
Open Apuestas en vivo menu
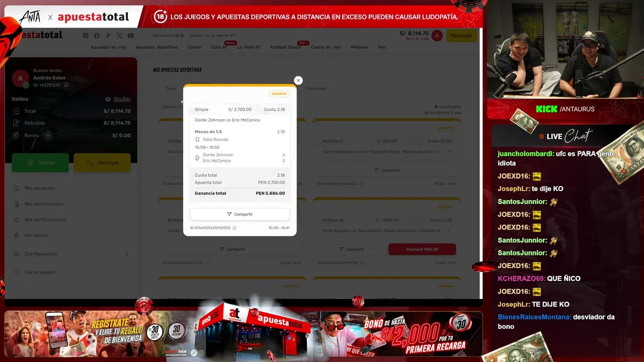point(108,47)
